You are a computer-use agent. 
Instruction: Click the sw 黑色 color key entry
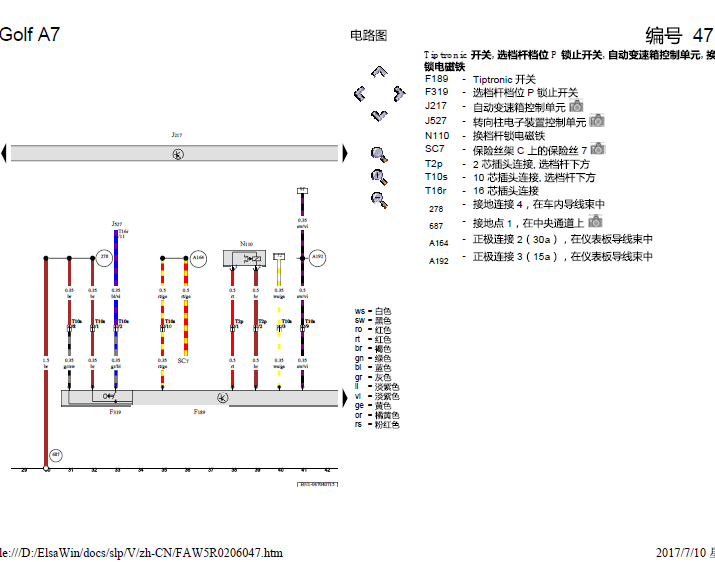[373, 321]
